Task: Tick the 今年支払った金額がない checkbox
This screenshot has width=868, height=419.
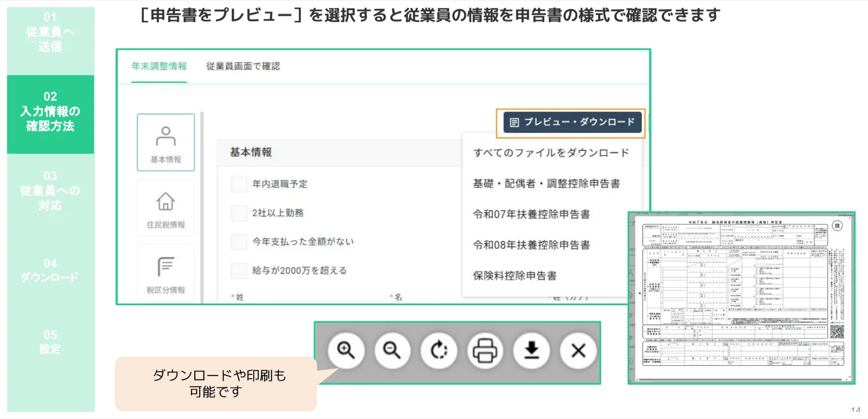Action: [239, 242]
